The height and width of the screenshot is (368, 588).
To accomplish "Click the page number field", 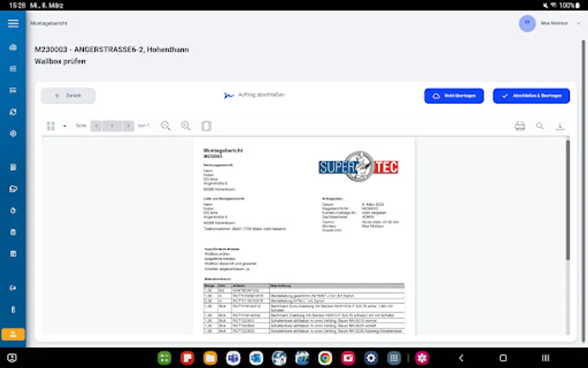I will [112, 126].
